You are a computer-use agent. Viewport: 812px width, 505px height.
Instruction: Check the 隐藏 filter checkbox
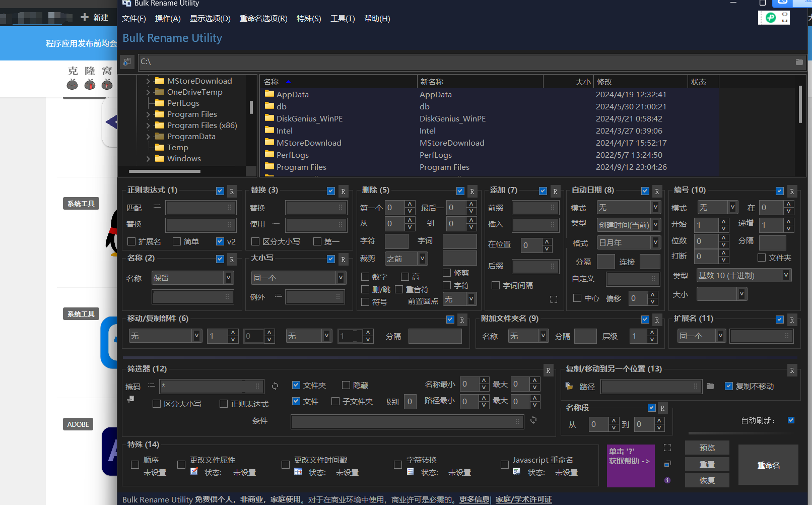pyautogui.click(x=346, y=385)
